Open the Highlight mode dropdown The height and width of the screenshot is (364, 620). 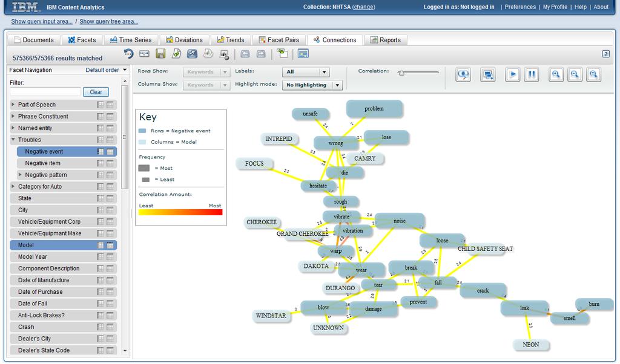click(x=312, y=85)
